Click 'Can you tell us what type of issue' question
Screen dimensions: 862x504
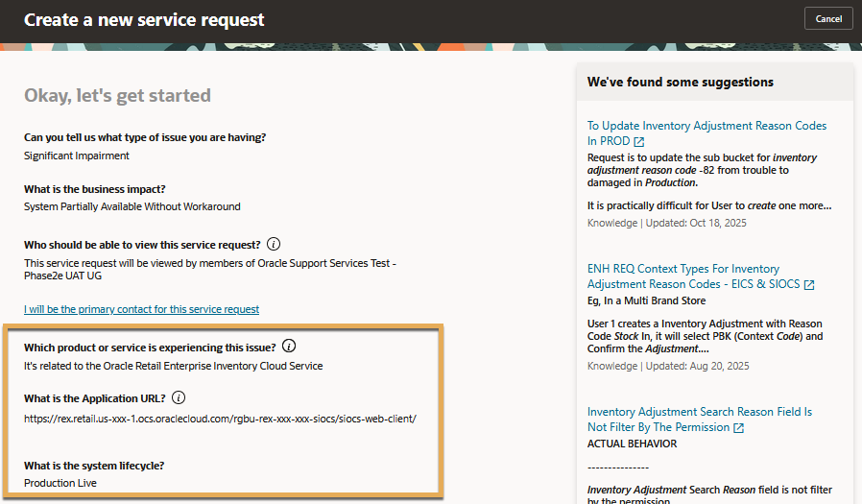145,137
